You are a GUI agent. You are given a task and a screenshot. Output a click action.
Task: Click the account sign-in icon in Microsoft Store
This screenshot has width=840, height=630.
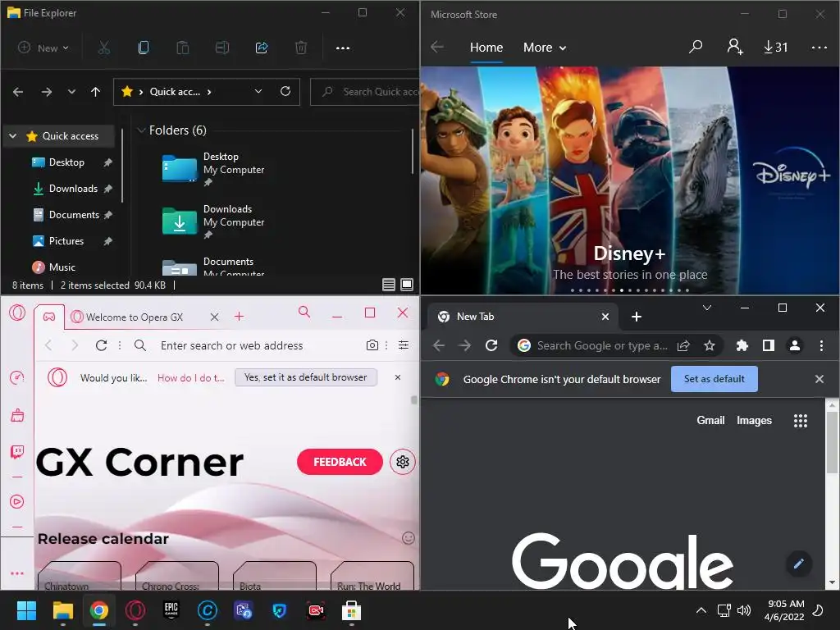pyautogui.click(x=735, y=47)
